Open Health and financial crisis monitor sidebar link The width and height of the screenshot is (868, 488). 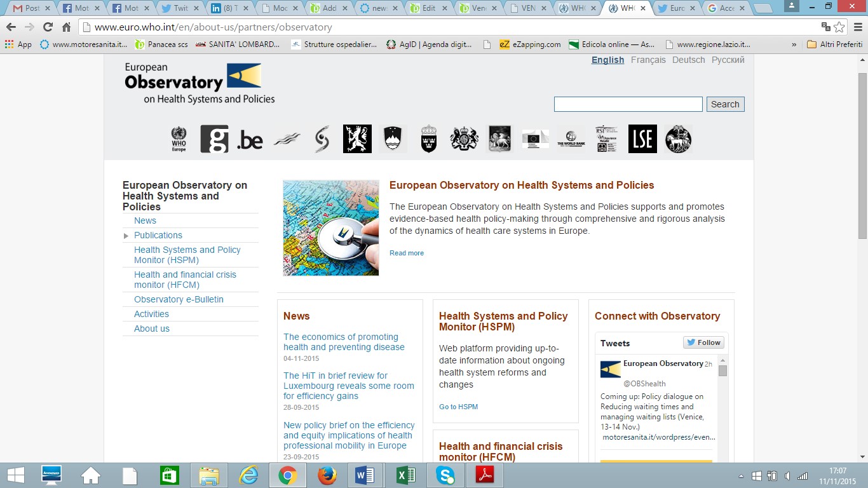(x=185, y=280)
